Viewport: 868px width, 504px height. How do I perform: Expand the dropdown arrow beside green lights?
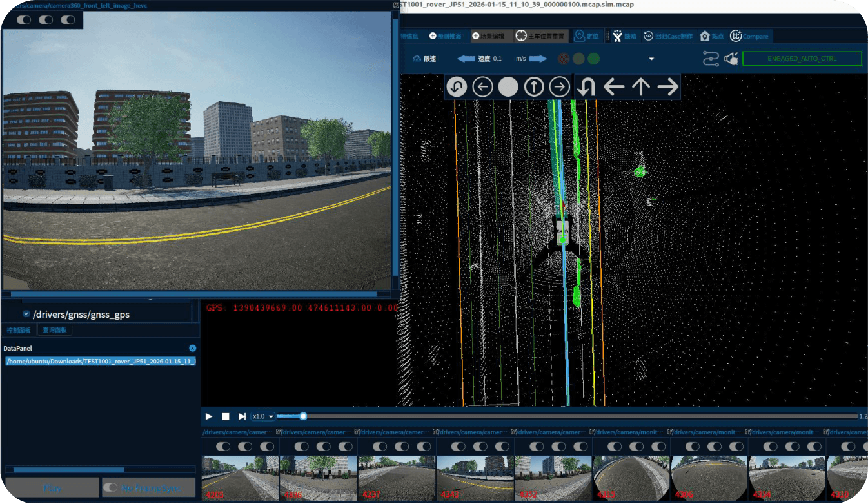point(651,59)
